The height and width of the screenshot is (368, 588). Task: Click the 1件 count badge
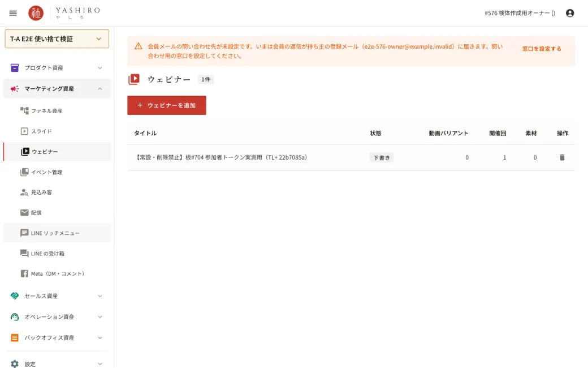coord(205,79)
